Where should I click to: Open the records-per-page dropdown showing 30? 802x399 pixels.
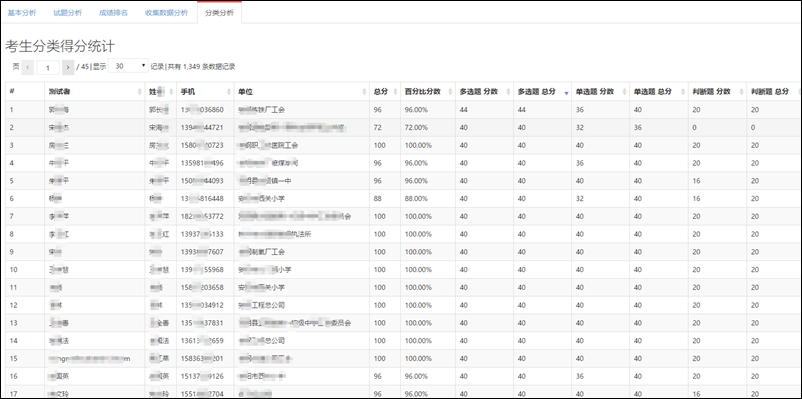(128, 66)
